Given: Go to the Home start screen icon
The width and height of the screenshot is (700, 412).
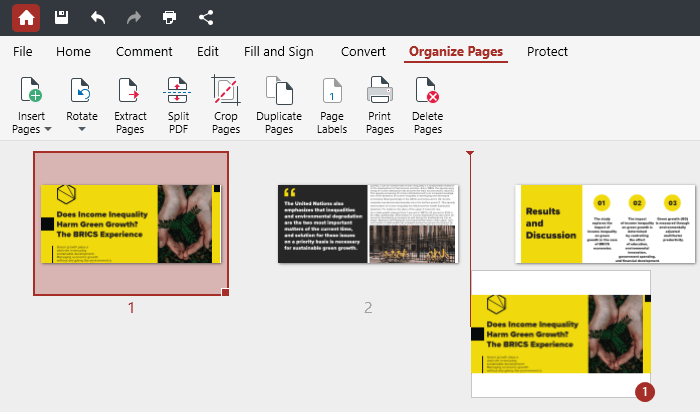Looking at the screenshot, I should (26, 18).
